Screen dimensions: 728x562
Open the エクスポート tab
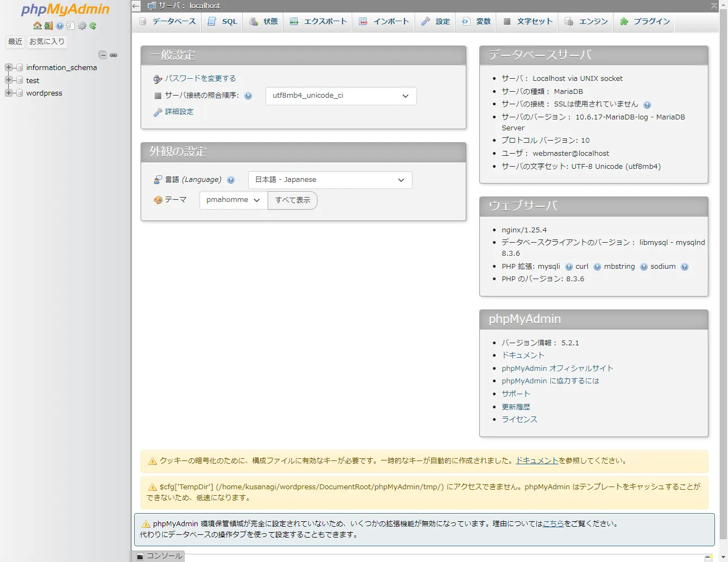pyautogui.click(x=318, y=22)
